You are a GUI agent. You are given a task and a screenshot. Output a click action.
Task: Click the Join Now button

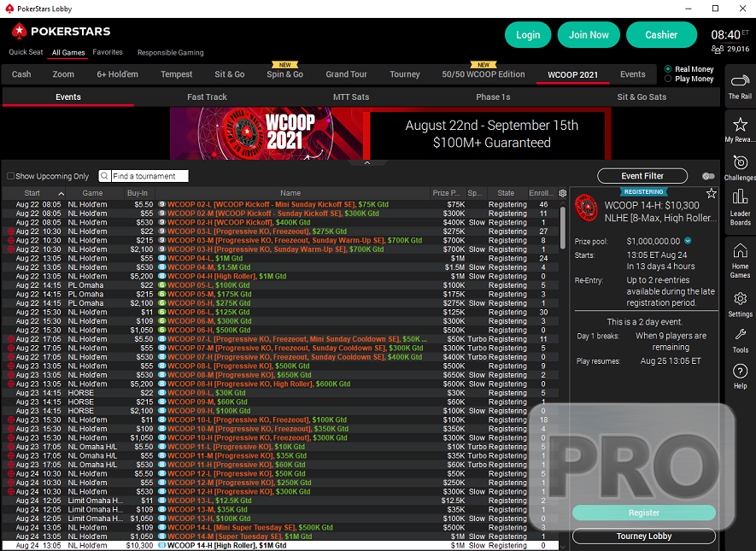[x=589, y=35]
